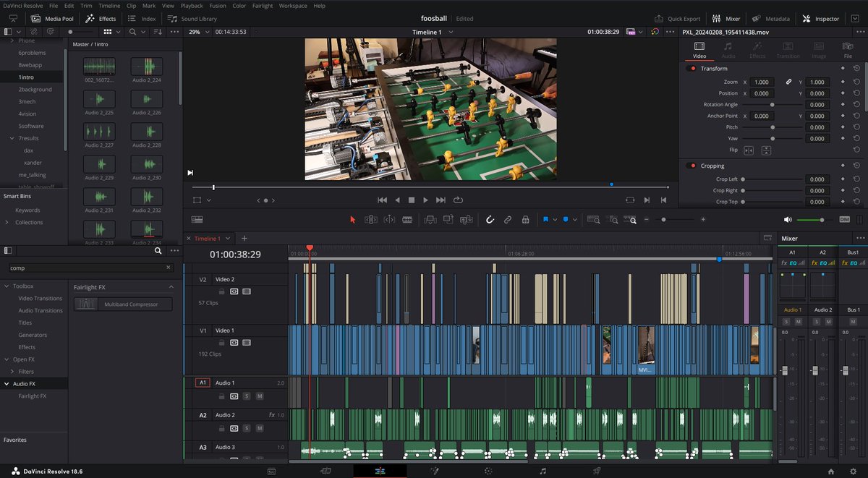This screenshot has width=868, height=478.
Task: Disable Video 1 track filmstrip icon
Action: point(247,343)
